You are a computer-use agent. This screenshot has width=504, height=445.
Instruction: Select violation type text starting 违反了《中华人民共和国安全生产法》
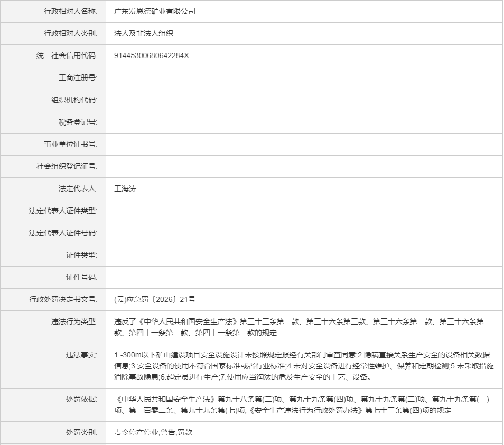(303, 327)
